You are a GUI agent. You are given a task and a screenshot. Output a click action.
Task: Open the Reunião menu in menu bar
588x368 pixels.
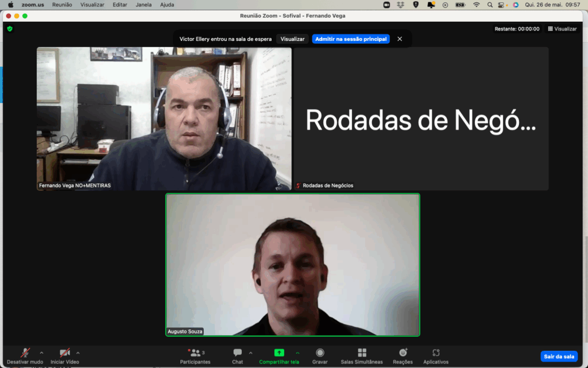(62, 5)
